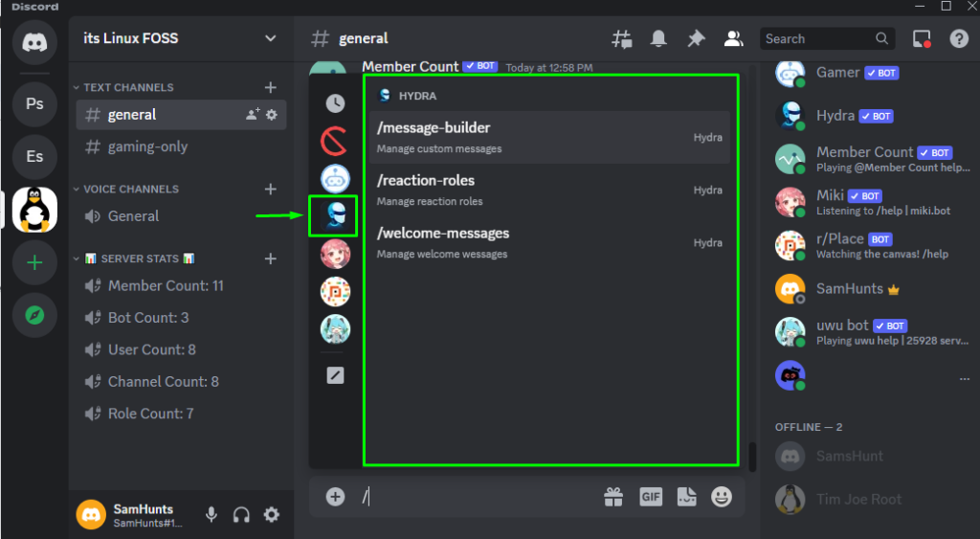
Task: Open server menu dropdown for its Linux FOSS
Action: pos(271,38)
